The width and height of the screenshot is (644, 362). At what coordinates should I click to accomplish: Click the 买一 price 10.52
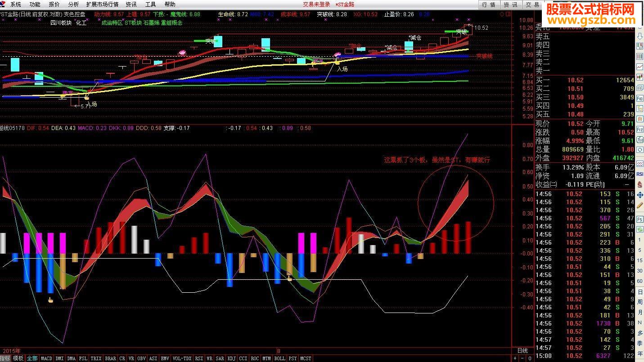(x=575, y=80)
